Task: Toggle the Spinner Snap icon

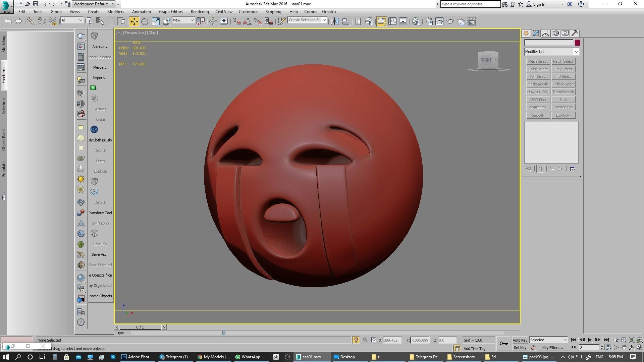Action: [269, 21]
